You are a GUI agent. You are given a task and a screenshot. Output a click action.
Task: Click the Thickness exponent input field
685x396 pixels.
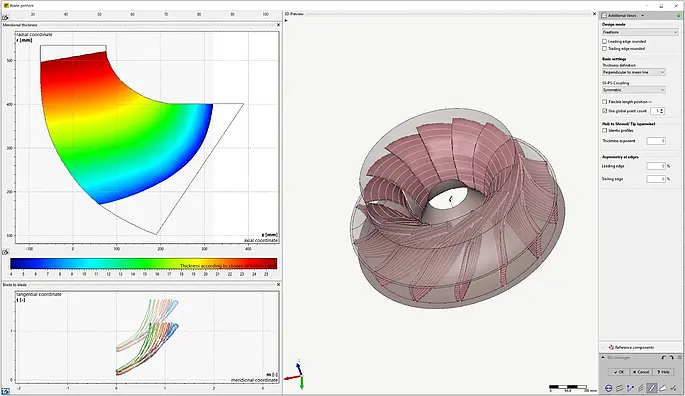click(x=656, y=141)
